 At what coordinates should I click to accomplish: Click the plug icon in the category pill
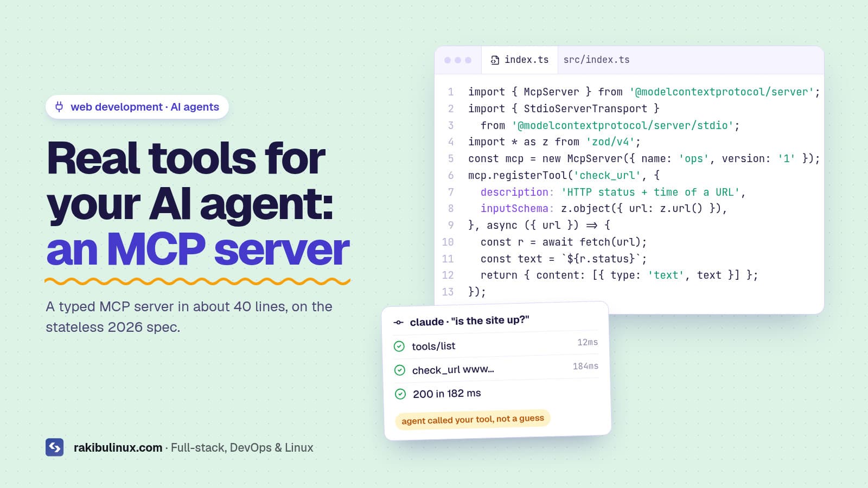coord(59,107)
